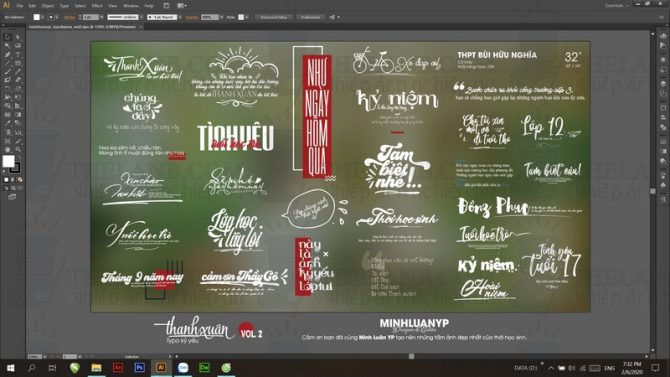
Task: Choose the Direct Selection tool
Action: point(18,38)
